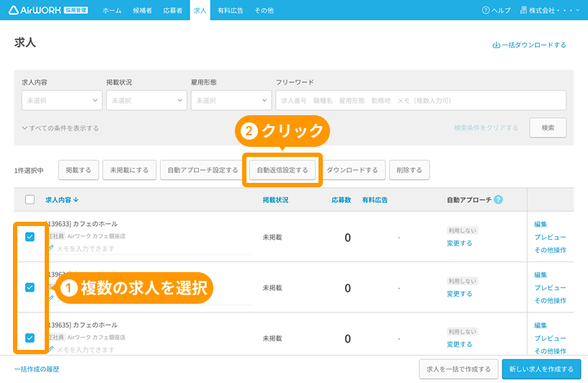Select the 求人 tab
588x383 pixels.
(x=200, y=11)
